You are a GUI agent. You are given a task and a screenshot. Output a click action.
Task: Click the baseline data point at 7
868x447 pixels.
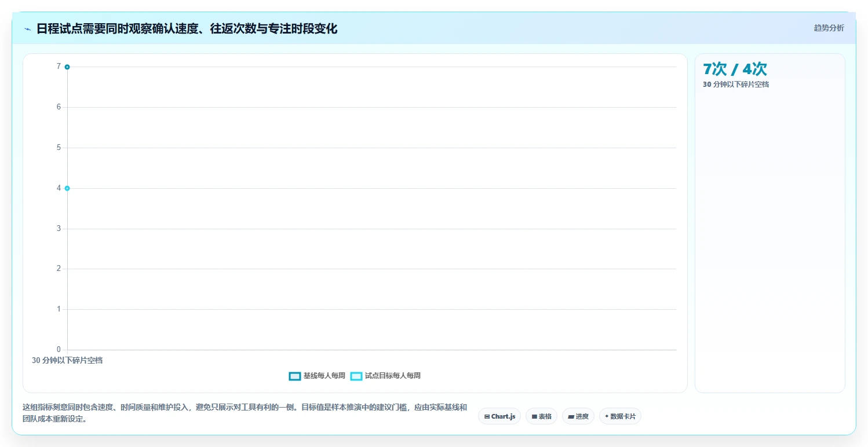coord(67,67)
